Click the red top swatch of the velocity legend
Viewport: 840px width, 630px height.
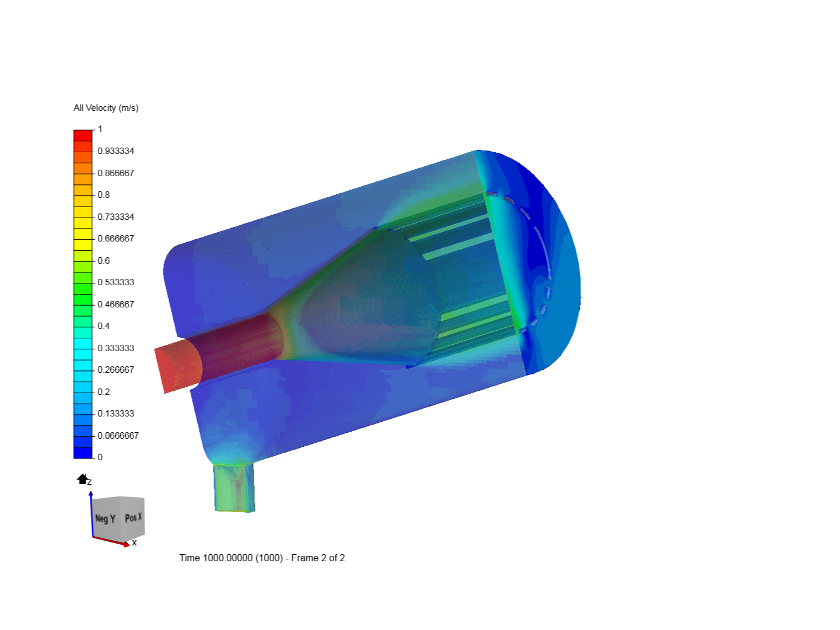(83, 135)
